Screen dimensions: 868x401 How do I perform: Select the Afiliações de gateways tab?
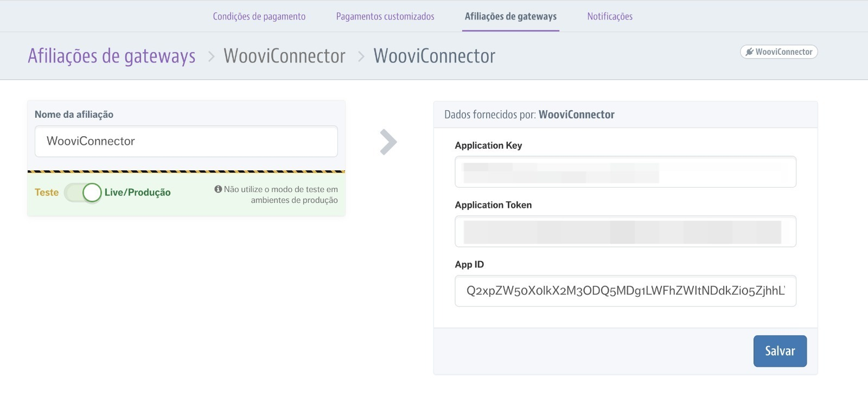(510, 16)
